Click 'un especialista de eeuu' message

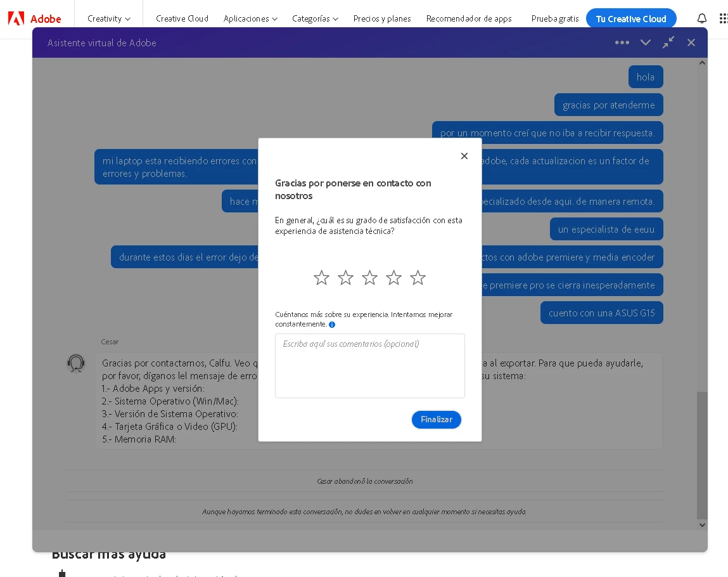coord(606,229)
